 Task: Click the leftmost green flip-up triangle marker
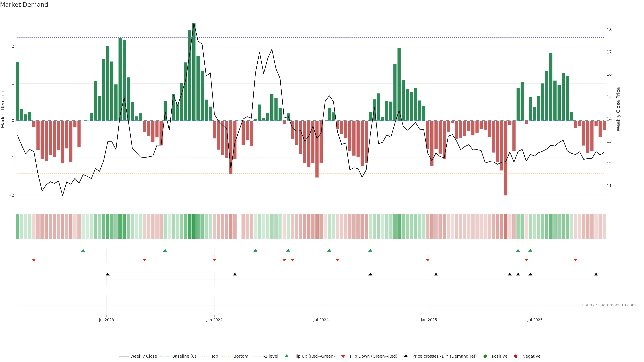[83, 250]
